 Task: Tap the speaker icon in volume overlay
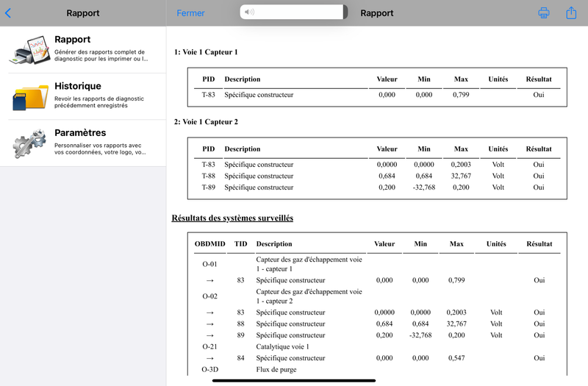coord(249,12)
